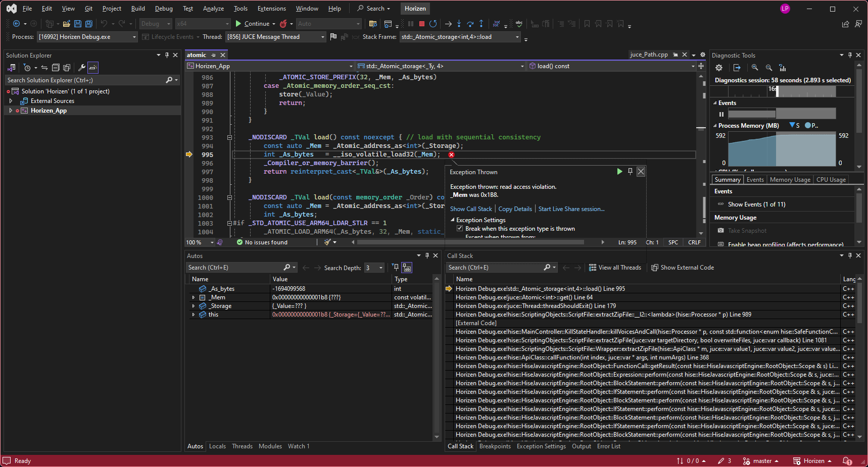Pin the Exception Thrown popup
The height and width of the screenshot is (467, 868).
pyautogui.click(x=630, y=172)
